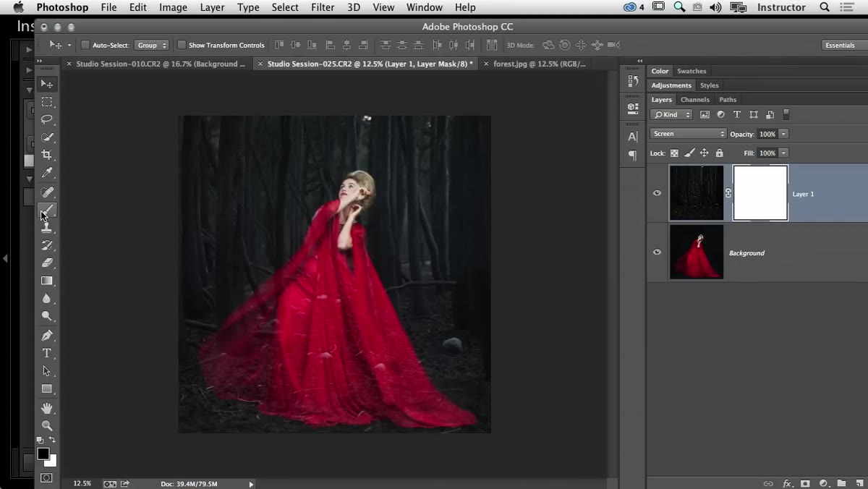Open the Auto-Select Group dropdown
The height and width of the screenshot is (489, 868).
152,45
